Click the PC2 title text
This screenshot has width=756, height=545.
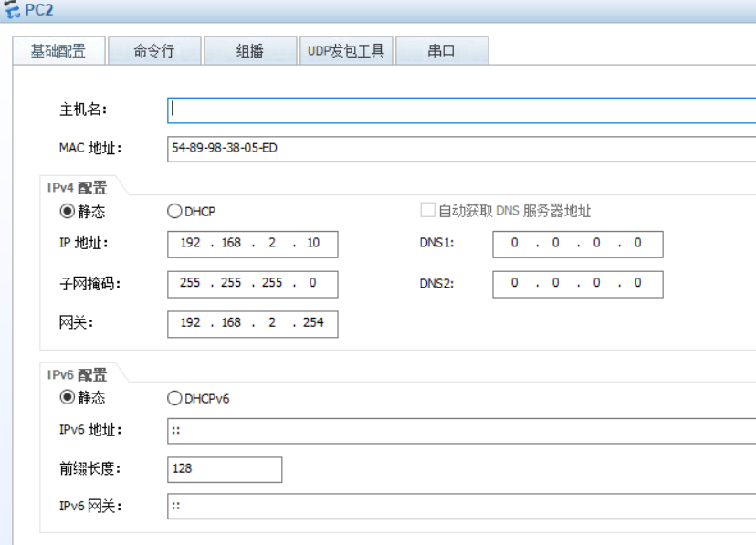point(38,10)
